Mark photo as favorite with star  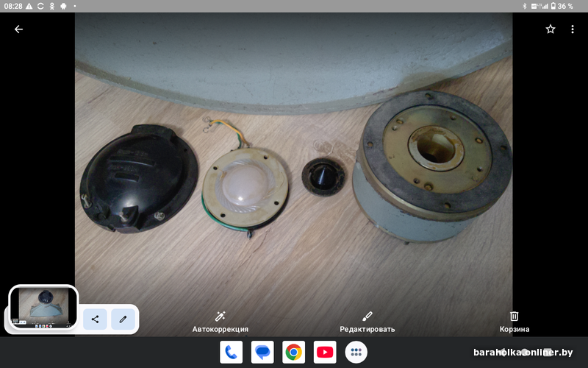tap(550, 29)
